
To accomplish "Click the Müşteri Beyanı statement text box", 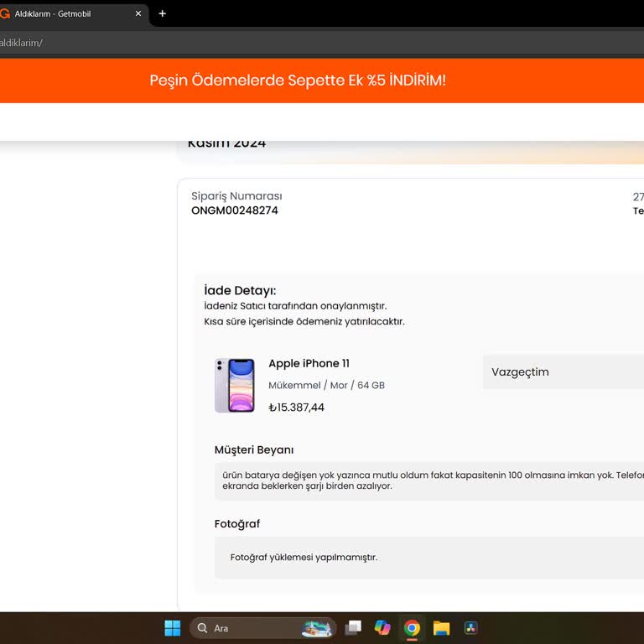I will point(429,480).
